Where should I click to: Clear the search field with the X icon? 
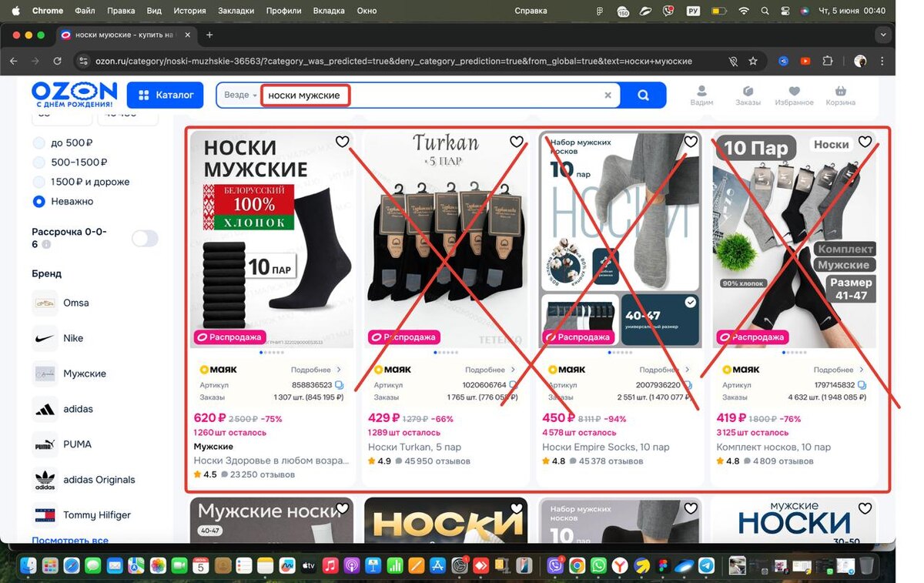click(608, 95)
